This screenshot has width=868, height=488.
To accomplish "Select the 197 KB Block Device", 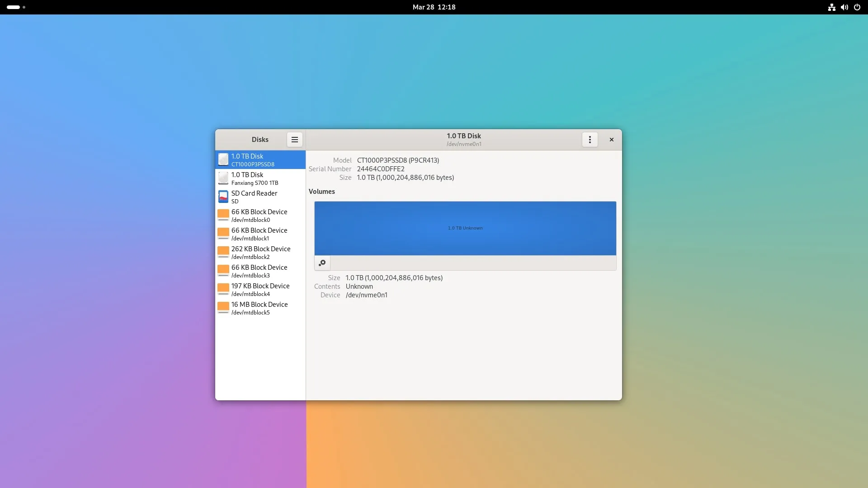I will point(260,290).
